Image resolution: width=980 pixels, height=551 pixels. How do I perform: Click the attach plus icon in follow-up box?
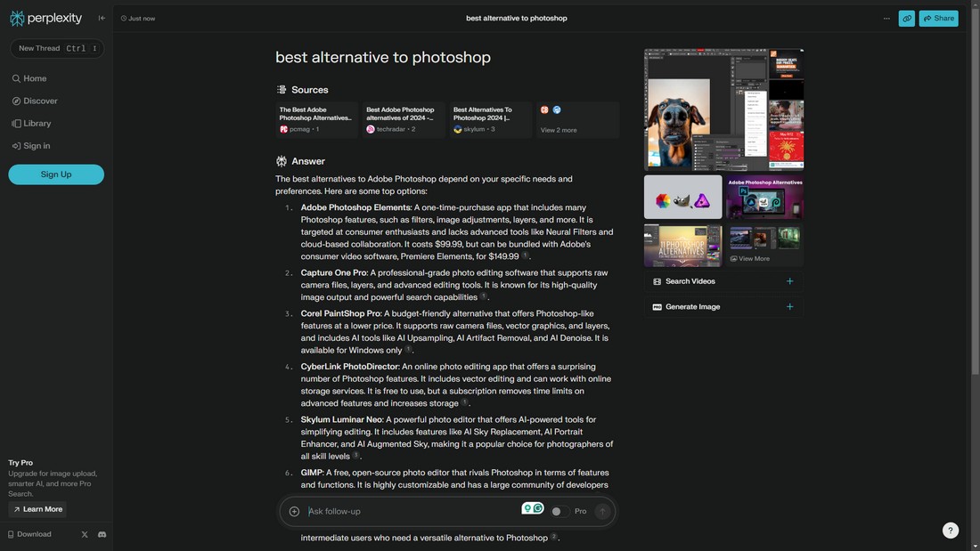tap(294, 512)
